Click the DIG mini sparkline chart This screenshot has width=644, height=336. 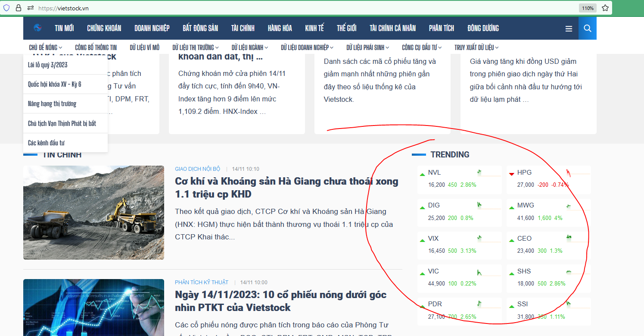(489, 206)
